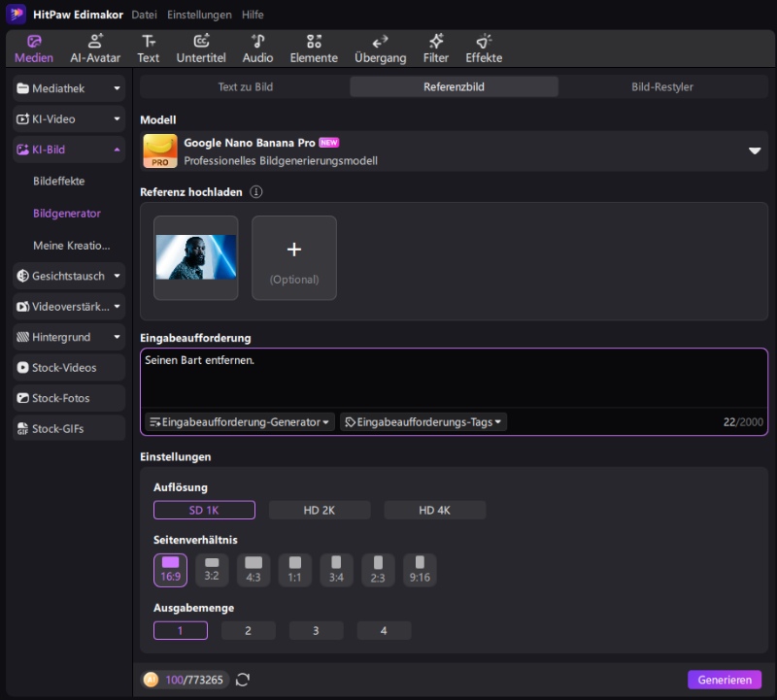This screenshot has width=777, height=700.
Task: Open Eingabeaufforderung-Generator dropdown
Action: [x=240, y=422]
